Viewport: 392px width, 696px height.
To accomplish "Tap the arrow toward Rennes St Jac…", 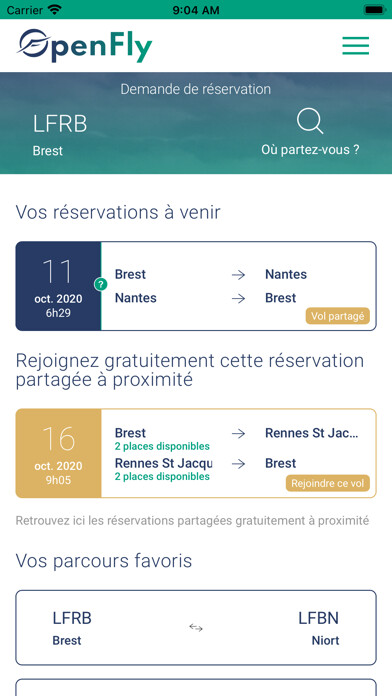I will click(238, 434).
